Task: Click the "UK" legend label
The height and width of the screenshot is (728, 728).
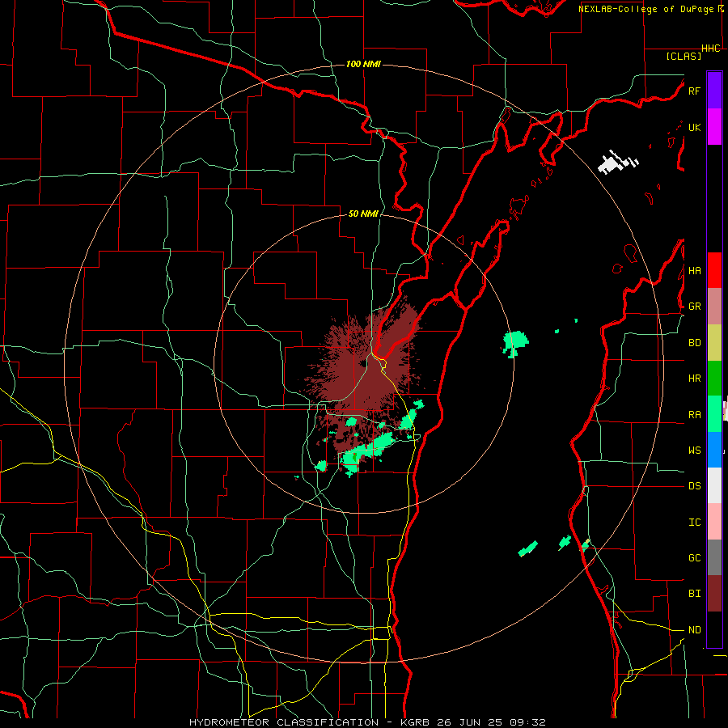Action: click(694, 127)
